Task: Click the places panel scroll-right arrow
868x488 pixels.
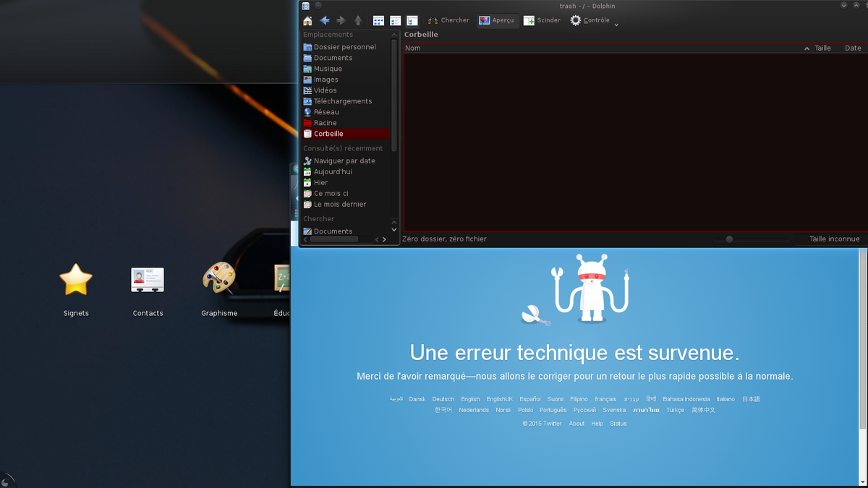Action: (x=384, y=239)
